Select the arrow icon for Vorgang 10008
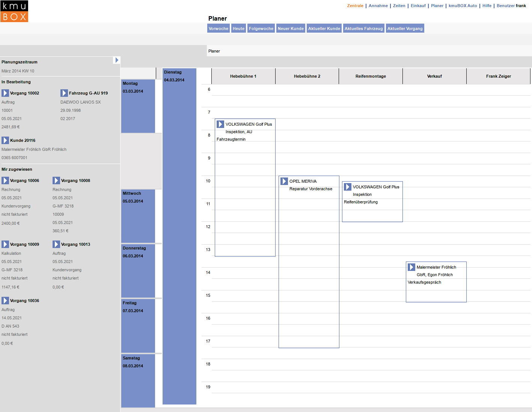Viewport: 532px width, 412px height. point(56,180)
